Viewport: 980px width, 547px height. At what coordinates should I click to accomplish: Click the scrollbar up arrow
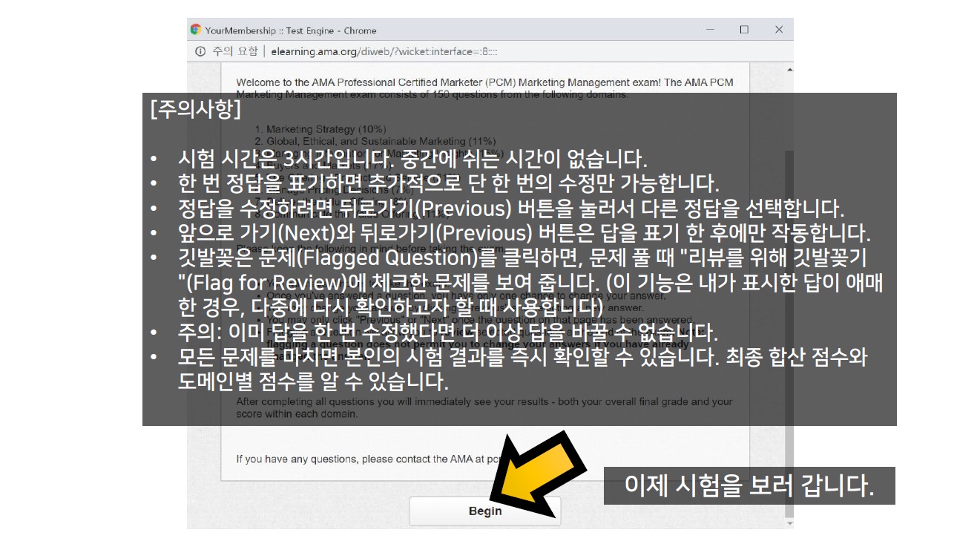pos(789,69)
